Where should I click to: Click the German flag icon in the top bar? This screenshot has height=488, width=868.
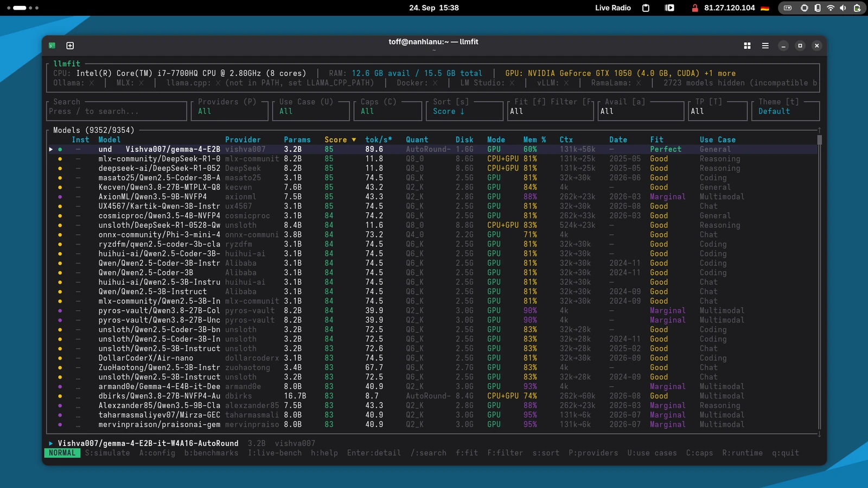765,8
